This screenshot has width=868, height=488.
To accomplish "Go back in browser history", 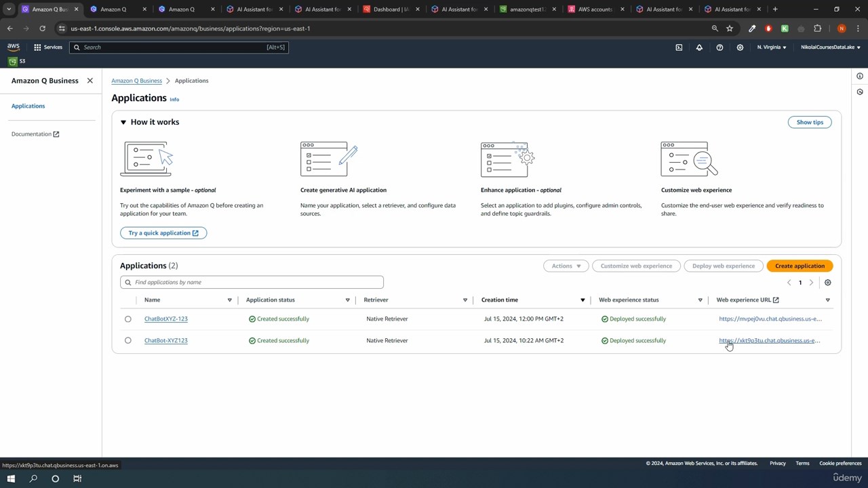I will click(x=10, y=28).
